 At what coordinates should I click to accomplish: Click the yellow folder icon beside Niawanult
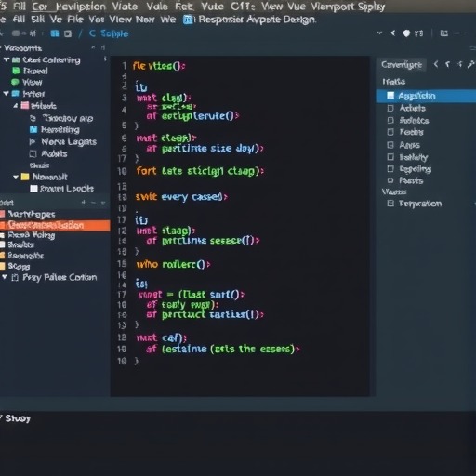click(x=25, y=177)
